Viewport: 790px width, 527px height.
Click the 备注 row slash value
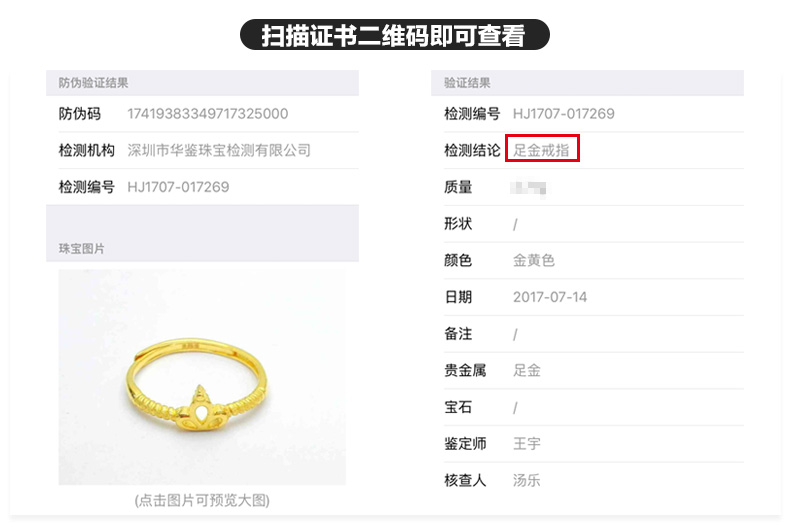[x=515, y=335]
